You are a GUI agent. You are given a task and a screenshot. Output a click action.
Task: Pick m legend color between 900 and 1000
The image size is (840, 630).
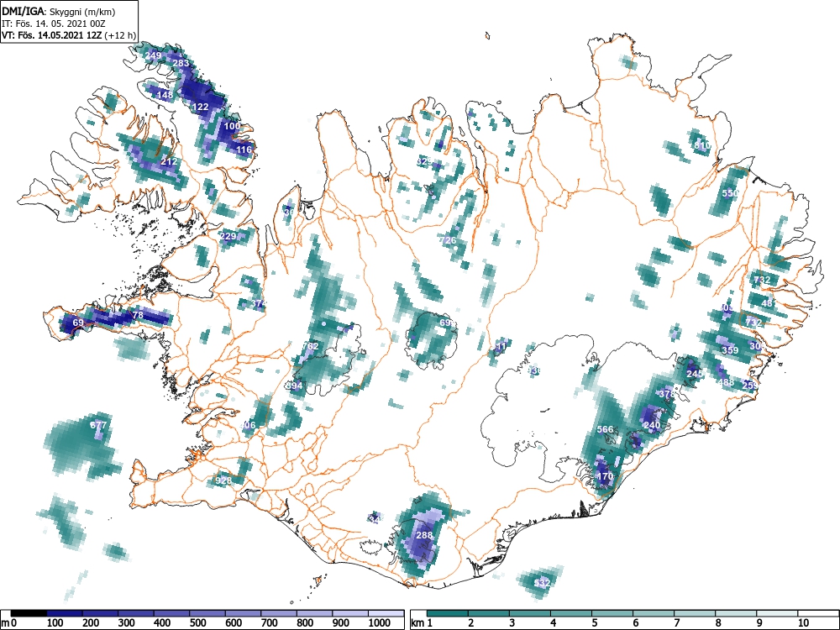[350, 613]
